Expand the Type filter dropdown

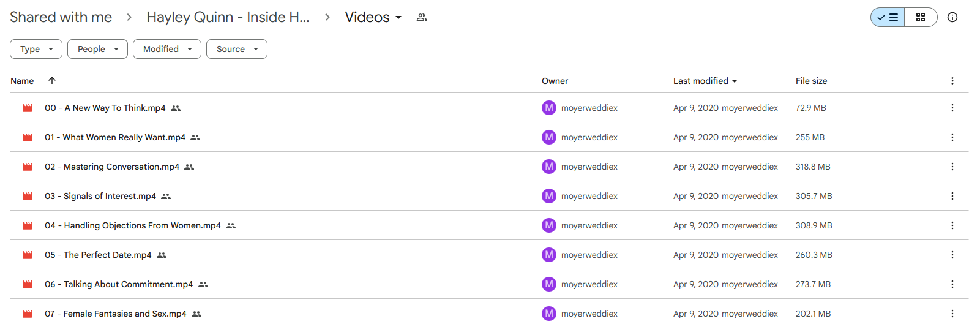[36, 49]
